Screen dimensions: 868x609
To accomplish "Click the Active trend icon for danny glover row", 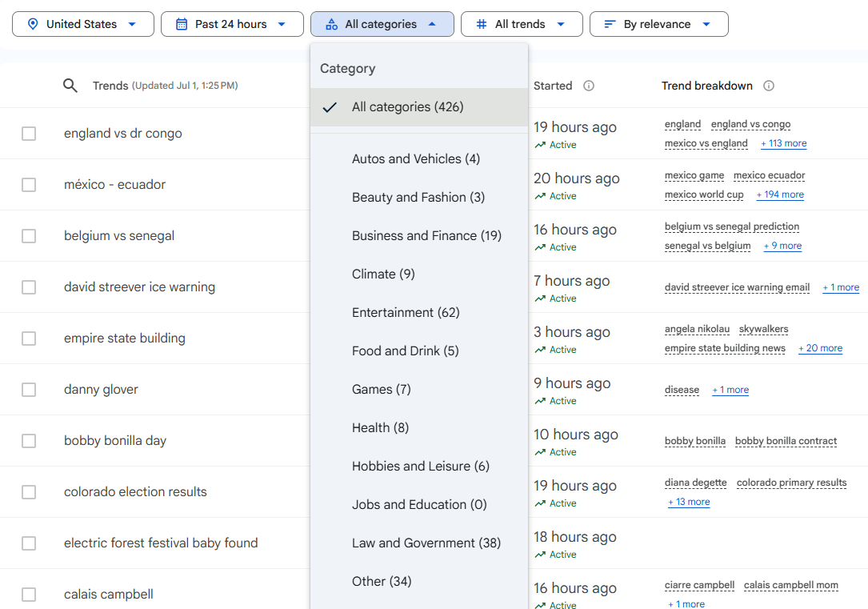I will (x=540, y=401).
